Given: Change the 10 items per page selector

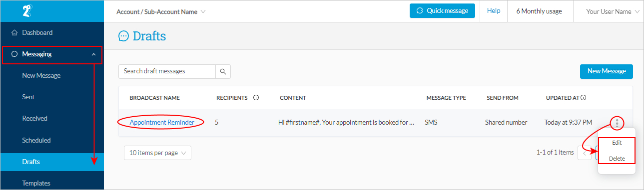Looking at the screenshot, I should [x=157, y=153].
